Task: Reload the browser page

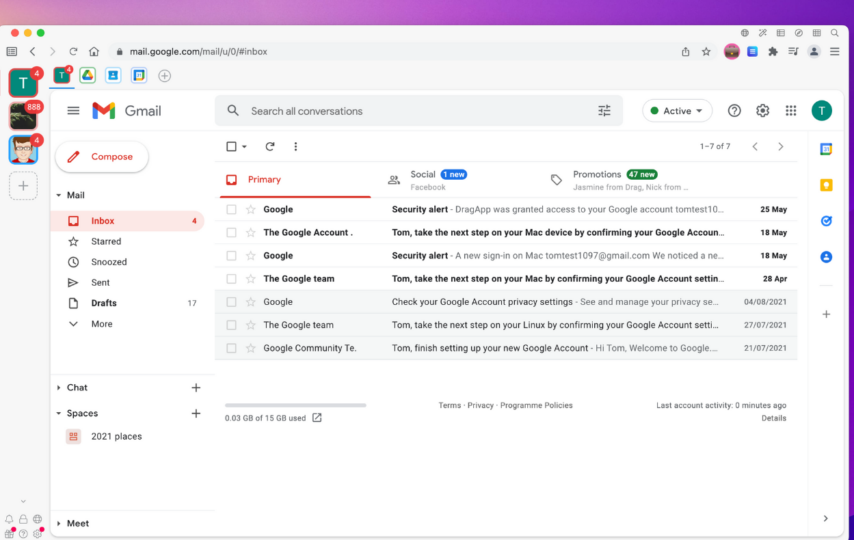Action: [x=73, y=52]
